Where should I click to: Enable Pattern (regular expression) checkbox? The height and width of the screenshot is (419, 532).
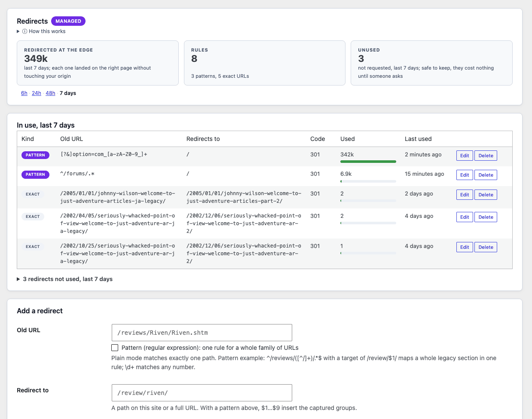coord(115,348)
